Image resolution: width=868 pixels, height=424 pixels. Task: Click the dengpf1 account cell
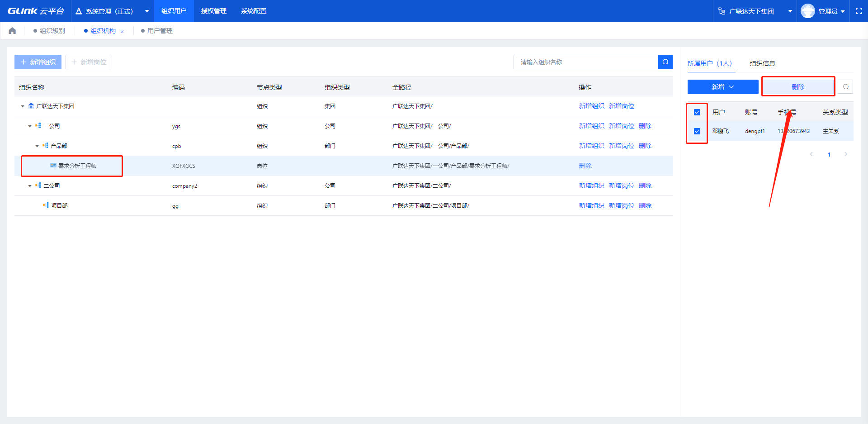pyautogui.click(x=755, y=131)
